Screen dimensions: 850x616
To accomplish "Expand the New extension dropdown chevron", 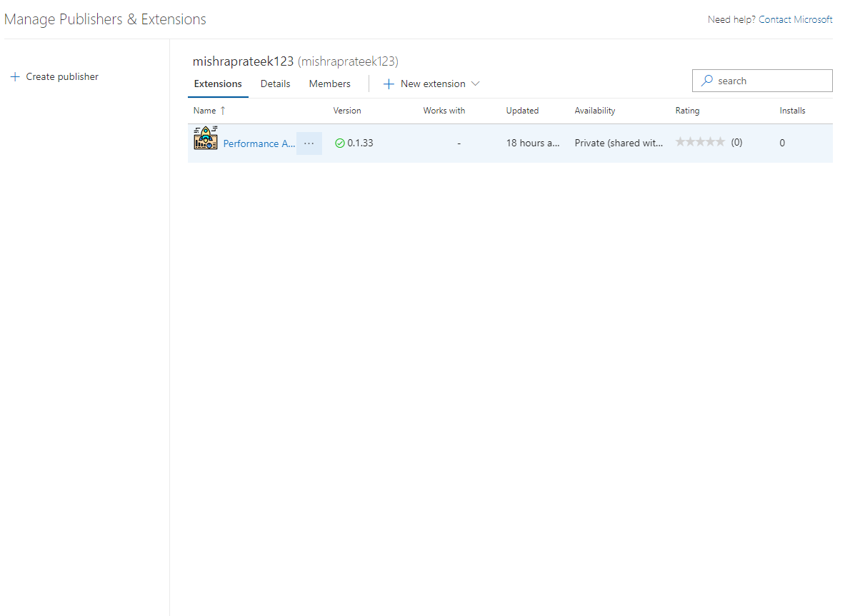I will pos(476,84).
